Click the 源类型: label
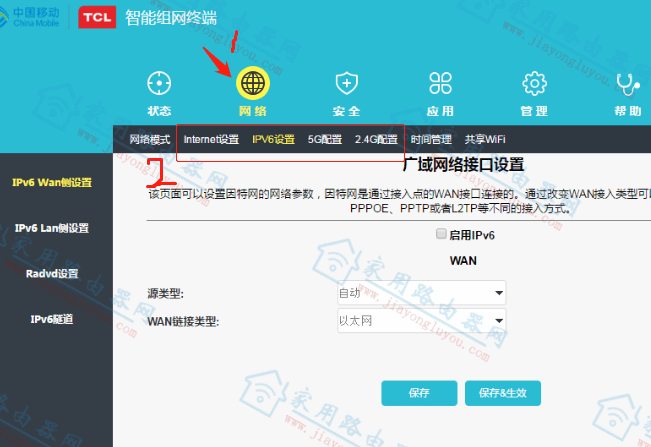The width and height of the screenshot is (651, 447). (x=165, y=294)
